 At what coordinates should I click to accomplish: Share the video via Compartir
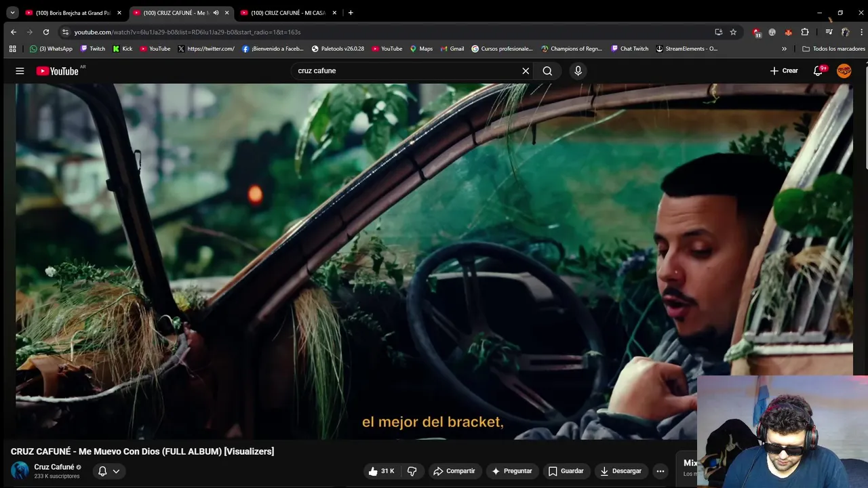454,471
